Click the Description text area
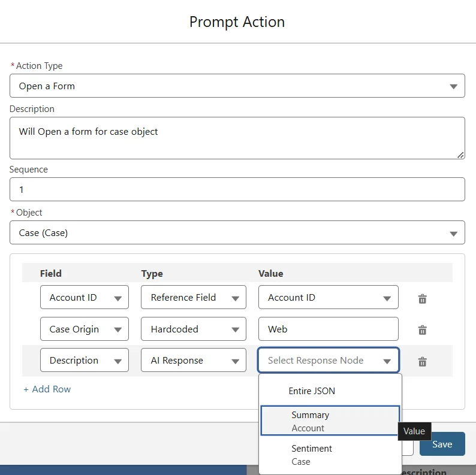The image size is (476, 475). pos(237,138)
